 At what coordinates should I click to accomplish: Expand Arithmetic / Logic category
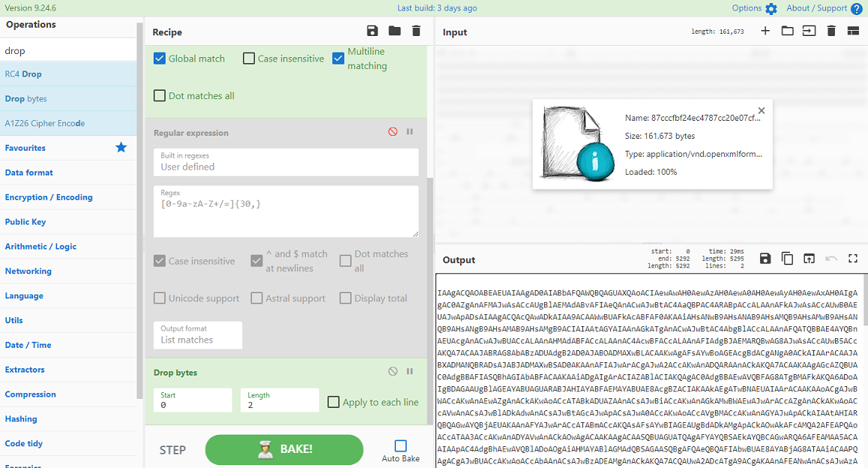(68, 247)
